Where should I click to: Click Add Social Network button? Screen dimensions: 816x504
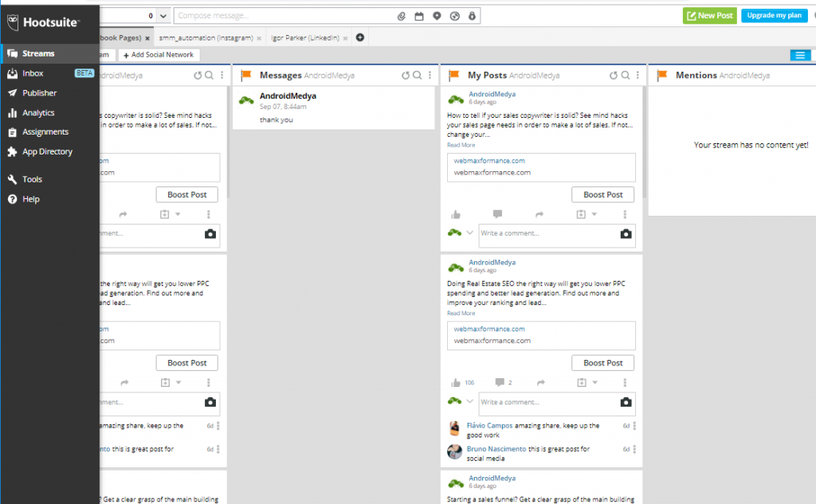coord(159,55)
